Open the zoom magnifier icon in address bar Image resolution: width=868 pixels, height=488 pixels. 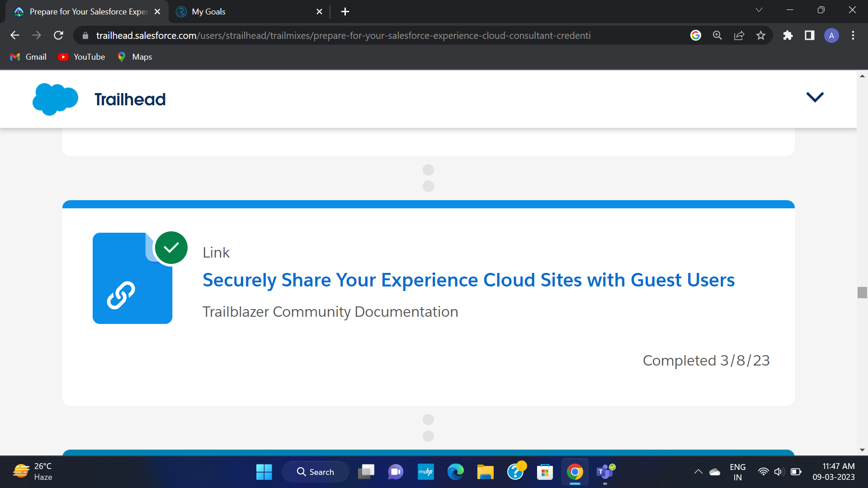[717, 35]
